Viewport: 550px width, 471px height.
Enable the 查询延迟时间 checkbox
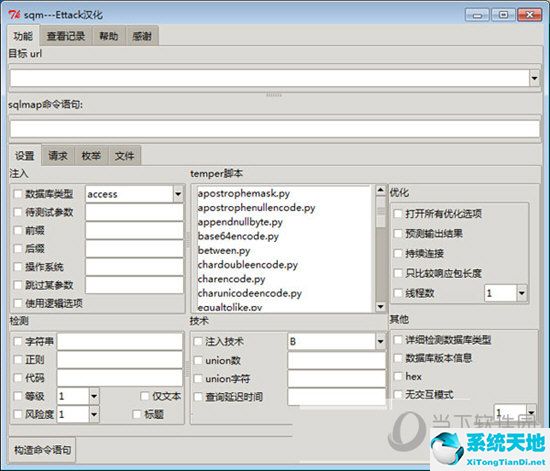198,397
